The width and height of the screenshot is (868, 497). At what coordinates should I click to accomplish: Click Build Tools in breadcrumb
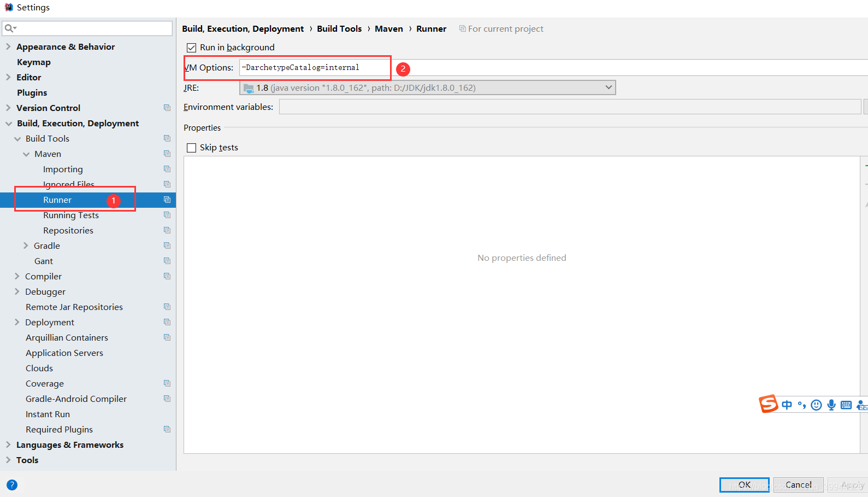point(339,29)
